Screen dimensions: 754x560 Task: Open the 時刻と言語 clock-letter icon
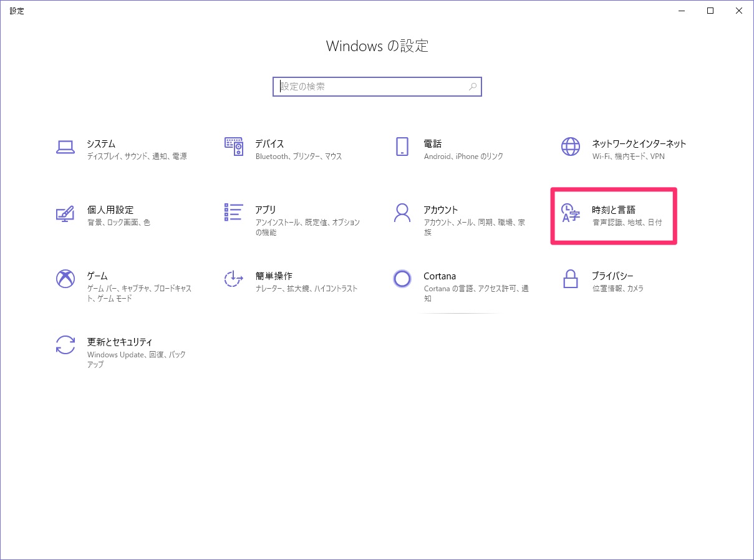tap(570, 213)
